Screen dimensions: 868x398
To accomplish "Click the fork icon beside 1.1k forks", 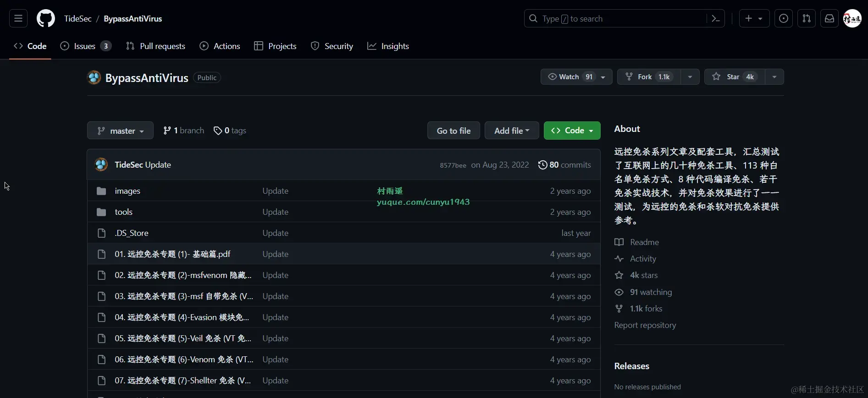I will coord(619,309).
